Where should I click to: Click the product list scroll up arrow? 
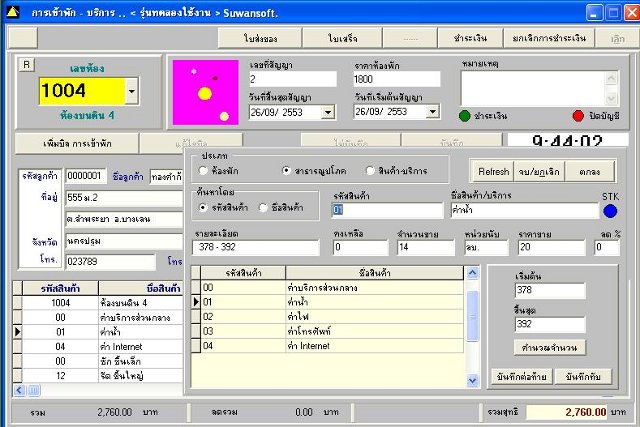click(x=472, y=273)
